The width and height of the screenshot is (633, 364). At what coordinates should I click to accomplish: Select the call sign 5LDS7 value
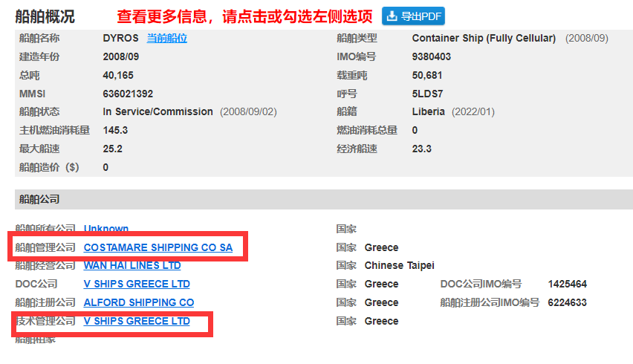point(427,94)
